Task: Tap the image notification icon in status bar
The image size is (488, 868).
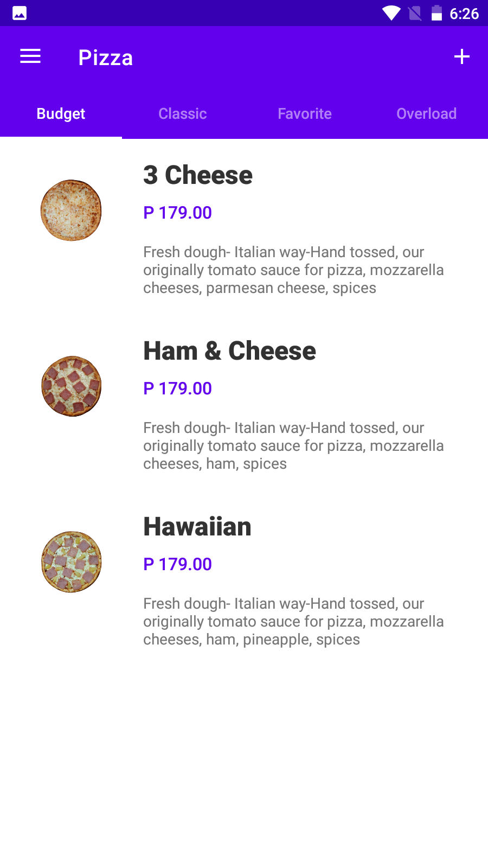Action: tap(20, 13)
